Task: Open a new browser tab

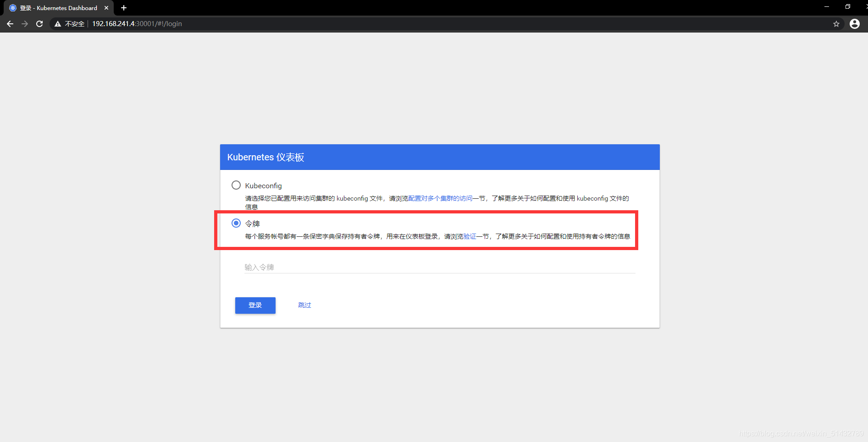Action: tap(124, 8)
